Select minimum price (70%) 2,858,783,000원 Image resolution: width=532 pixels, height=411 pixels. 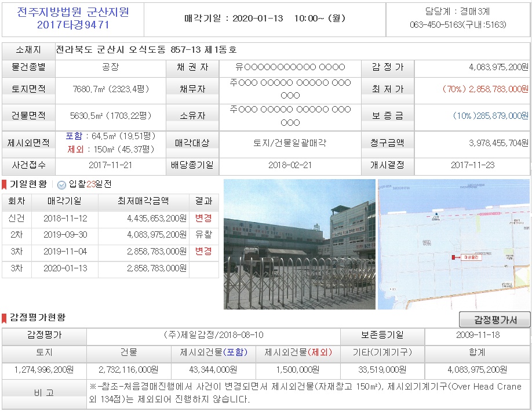click(485, 89)
